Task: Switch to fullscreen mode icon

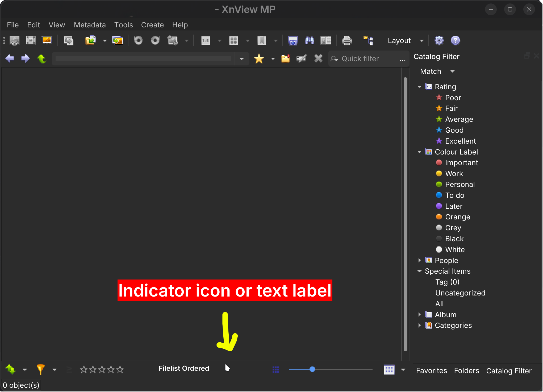Action: pyautogui.click(x=31, y=40)
